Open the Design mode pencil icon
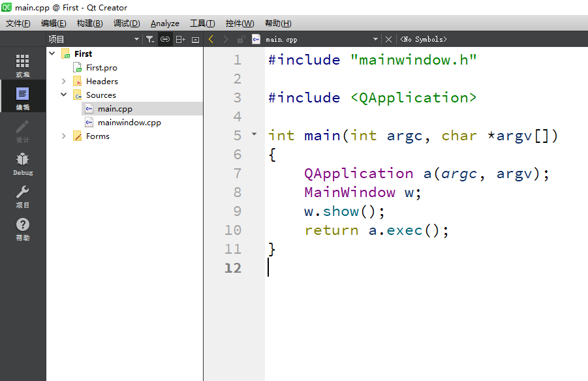Viewport: 588px width, 381px height. tap(22, 127)
